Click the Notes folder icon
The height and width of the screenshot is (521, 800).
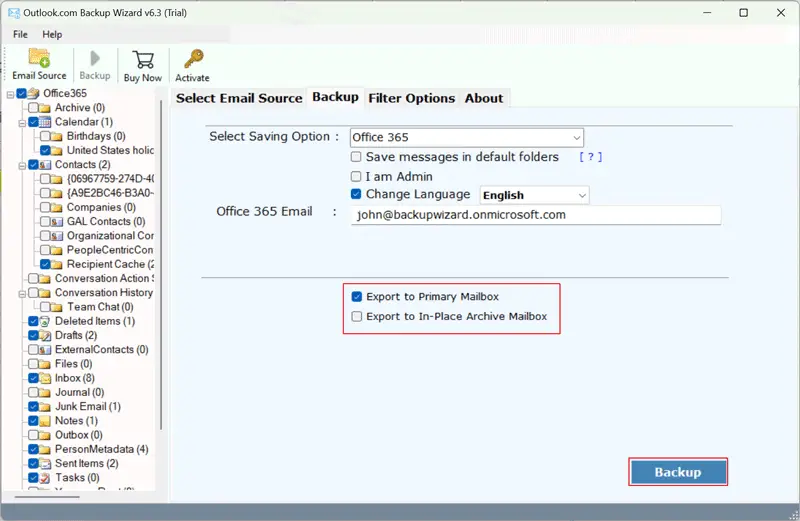(x=45, y=420)
